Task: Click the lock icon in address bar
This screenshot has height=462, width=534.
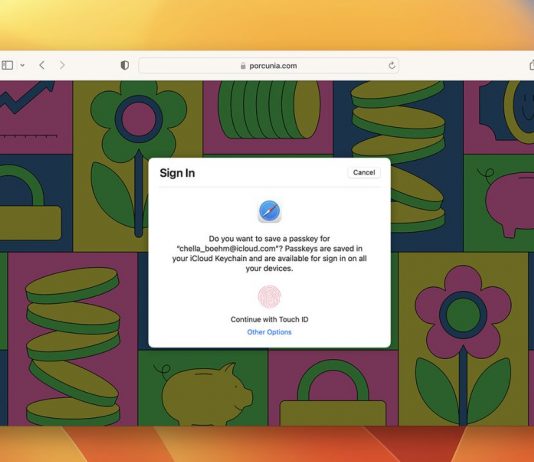Action: (x=243, y=66)
